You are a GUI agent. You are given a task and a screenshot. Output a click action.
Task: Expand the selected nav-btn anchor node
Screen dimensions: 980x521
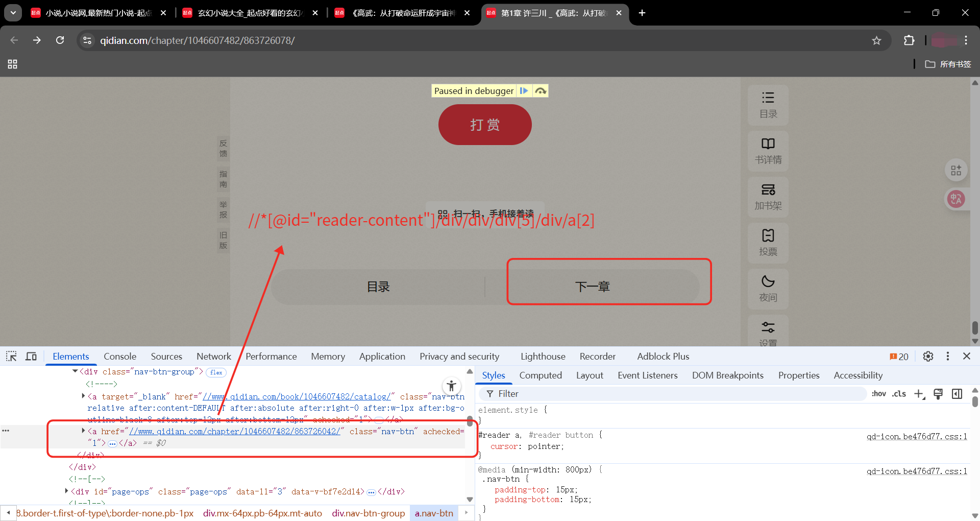pos(83,431)
